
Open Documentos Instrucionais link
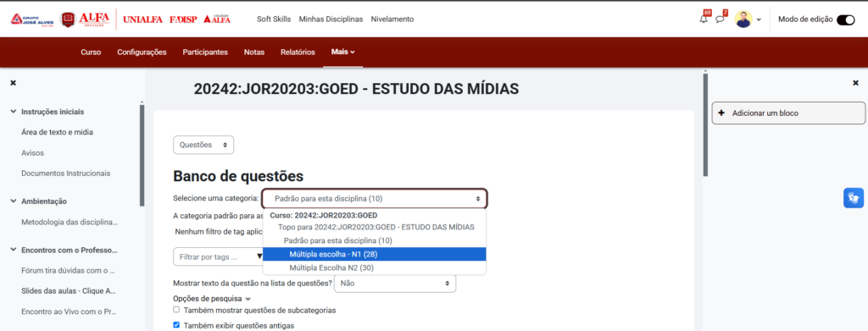[66, 173]
